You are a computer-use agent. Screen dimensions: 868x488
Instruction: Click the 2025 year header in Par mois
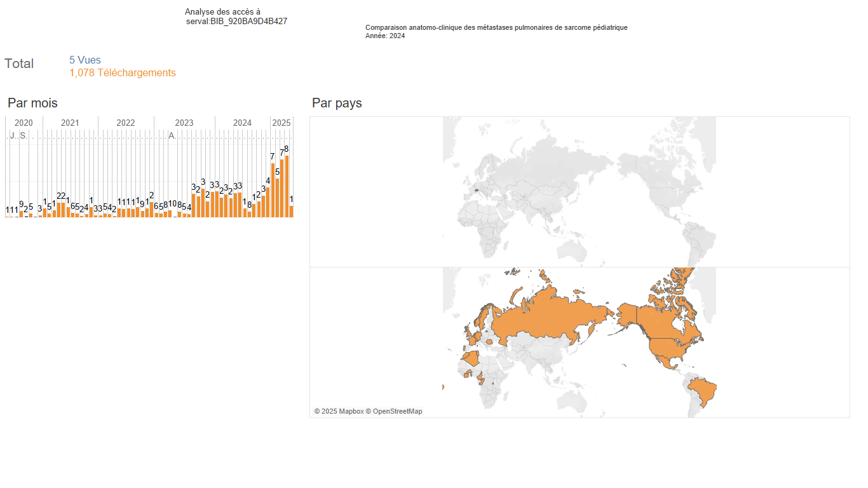281,123
